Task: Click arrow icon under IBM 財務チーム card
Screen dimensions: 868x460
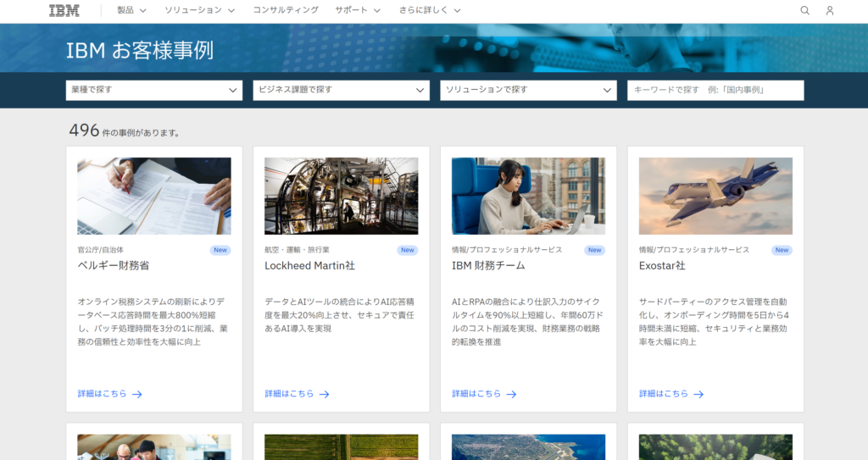Action: point(511,394)
